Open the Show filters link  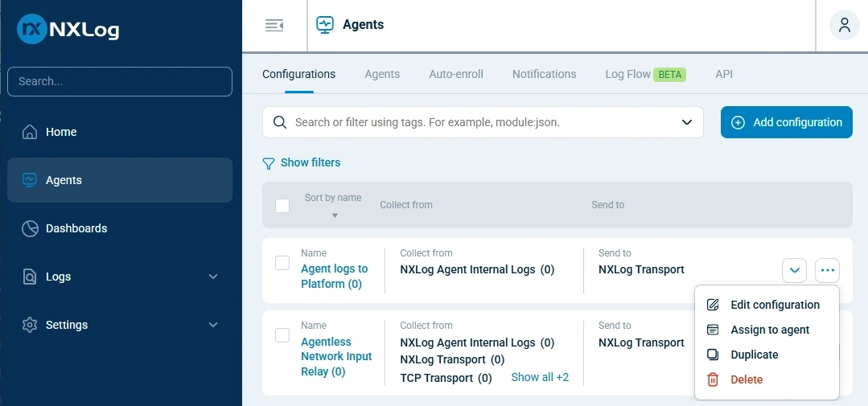click(x=310, y=162)
